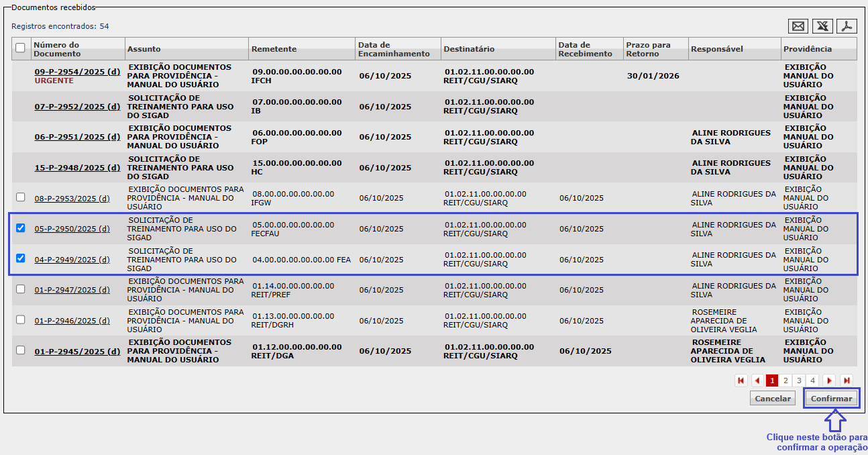The height and width of the screenshot is (455, 868).
Task: Go to next page arrow
Action: [x=829, y=381]
